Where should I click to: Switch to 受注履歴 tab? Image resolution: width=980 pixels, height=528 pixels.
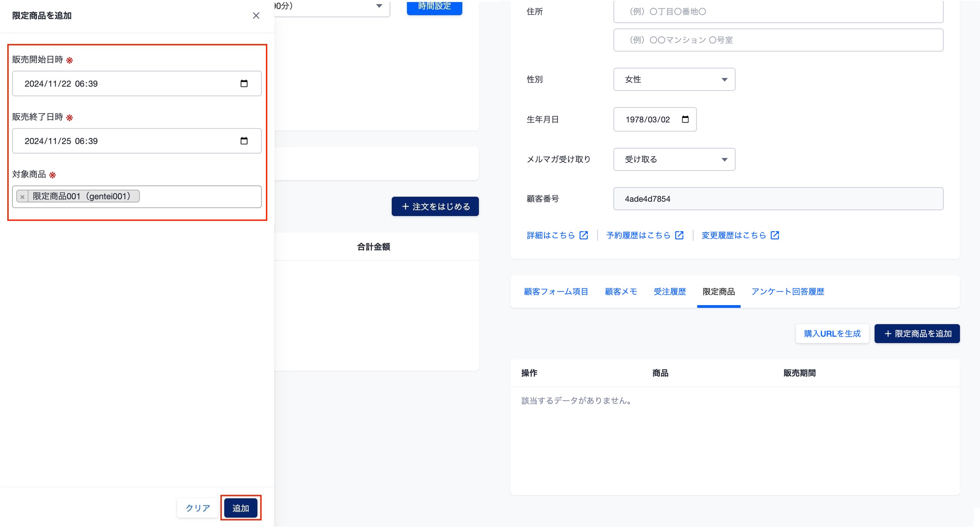tap(670, 292)
